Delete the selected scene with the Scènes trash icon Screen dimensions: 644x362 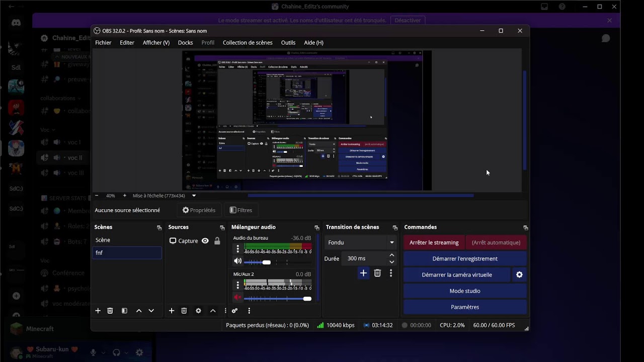click(x=110, y=311)
